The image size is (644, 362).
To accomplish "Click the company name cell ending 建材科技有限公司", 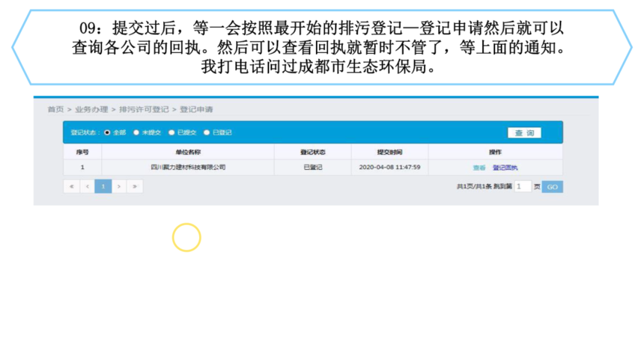I will pyautogui.click(x=188, y=167).
